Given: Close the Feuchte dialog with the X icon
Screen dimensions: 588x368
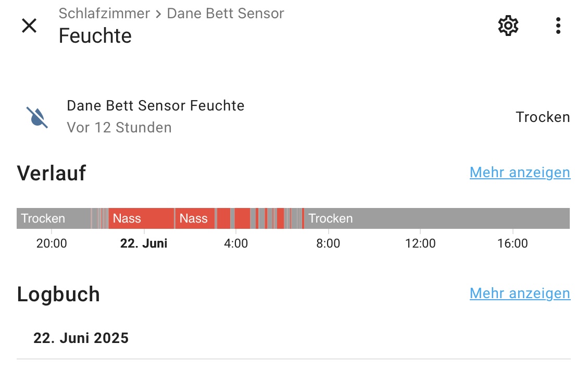Looking at the screenshot, I should pyautogui.click(x=29, y=26).
